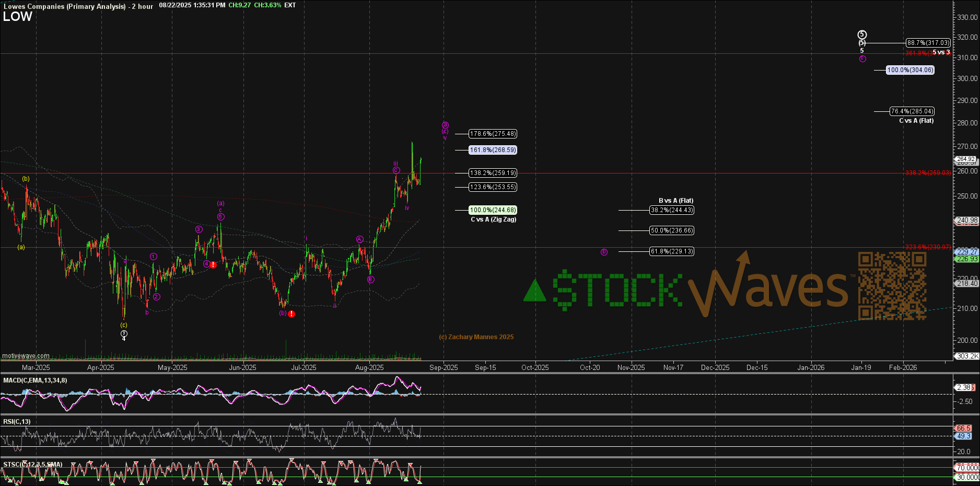Click the Jan-19 date axis label

[x=861, y=367]
